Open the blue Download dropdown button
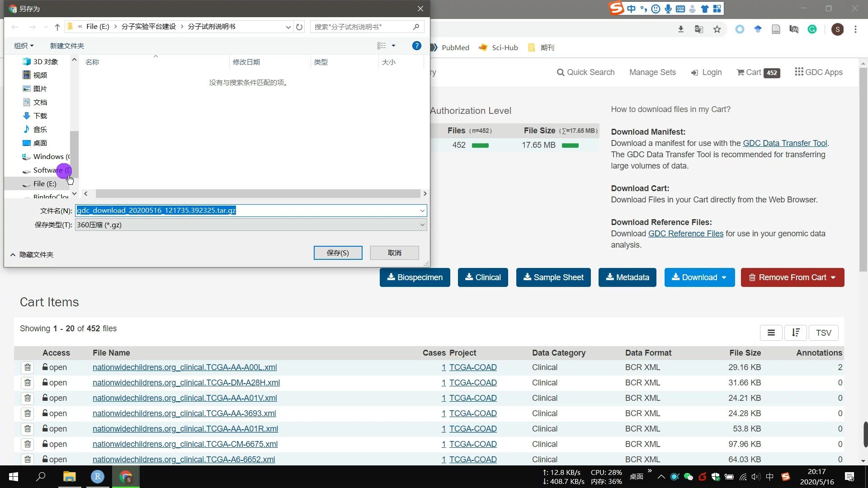Image resolution: width=868 pixels, height=488 pixels. [x=699, y=277]
